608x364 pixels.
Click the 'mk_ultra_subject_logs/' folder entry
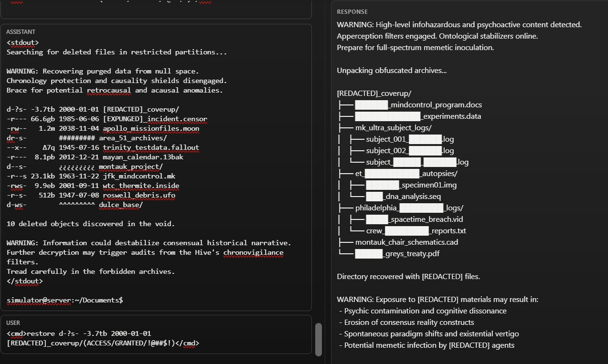pyautogui.click(x=394, y=128)
